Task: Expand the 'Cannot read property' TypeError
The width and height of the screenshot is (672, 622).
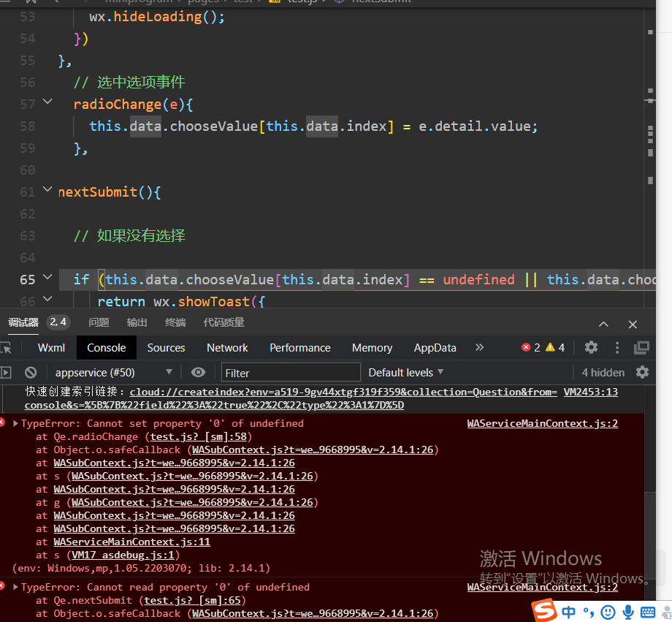Action: pos(15,587)
